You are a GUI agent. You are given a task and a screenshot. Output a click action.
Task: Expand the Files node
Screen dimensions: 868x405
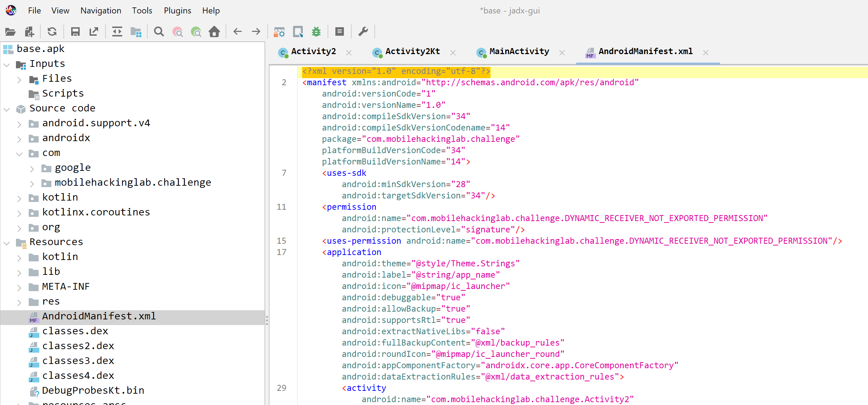19,80
